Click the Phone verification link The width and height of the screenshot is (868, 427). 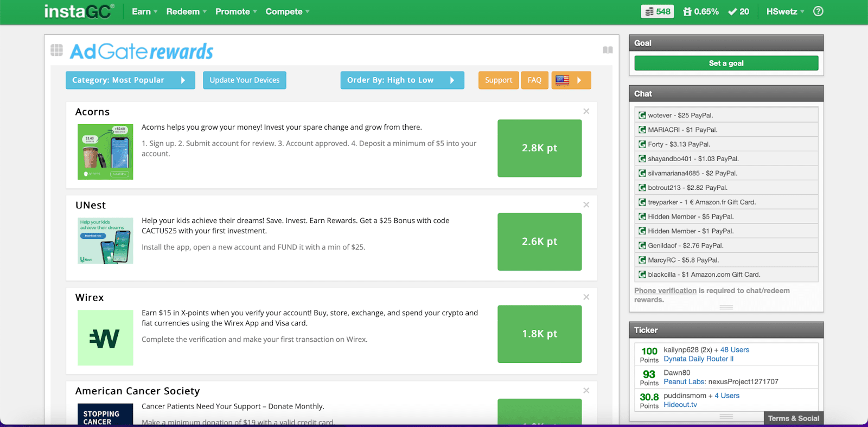(665, 291)
